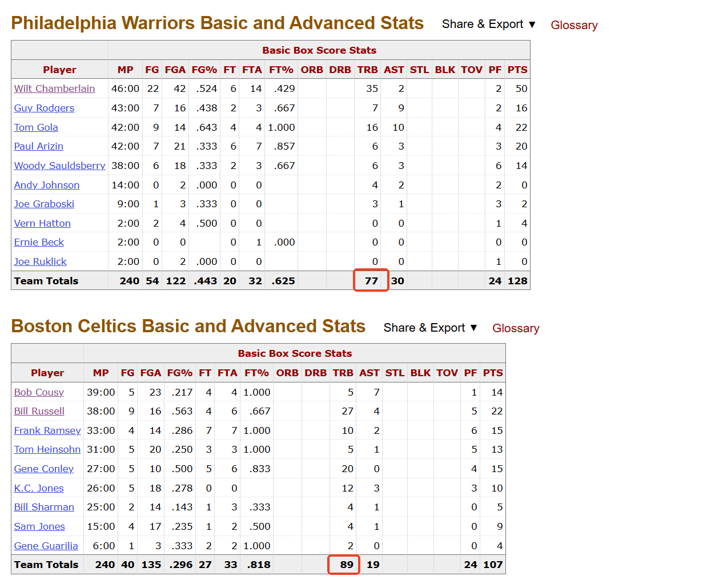Open Wilt Chamberlain player page

pos(54,88)
